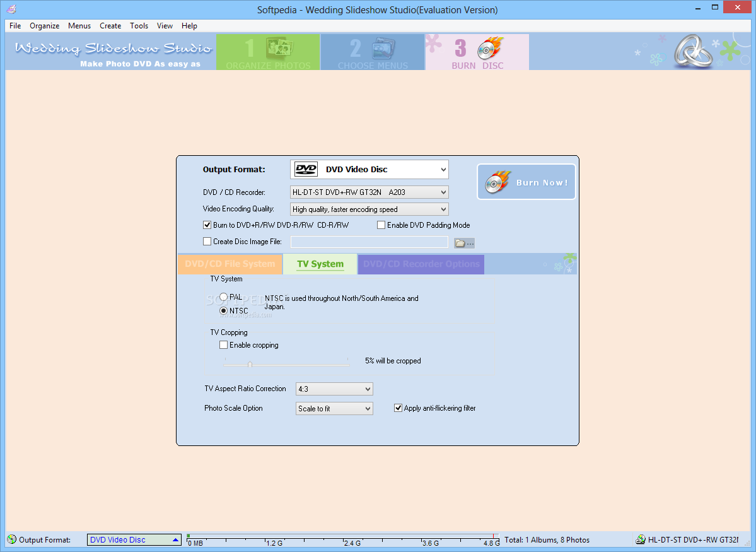Click the Wedding Slideshow Studio logo banner
The width and height of the screenshot is (756, 552).
pyautogui.click(x=113, y=53)
